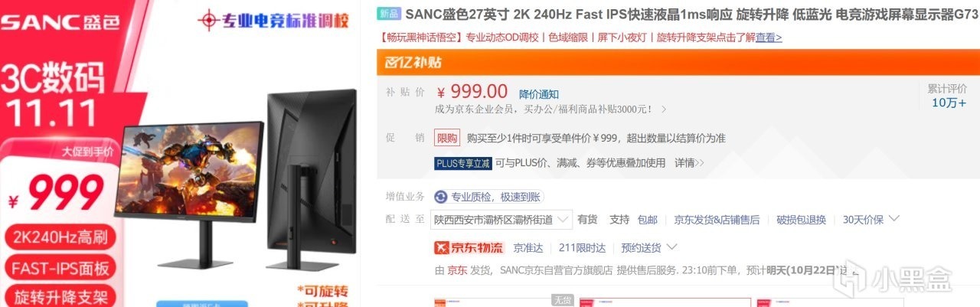The image size is (980, 307).
Task: Click the 京东物流 logistics logo
Action: click(469, 247)
